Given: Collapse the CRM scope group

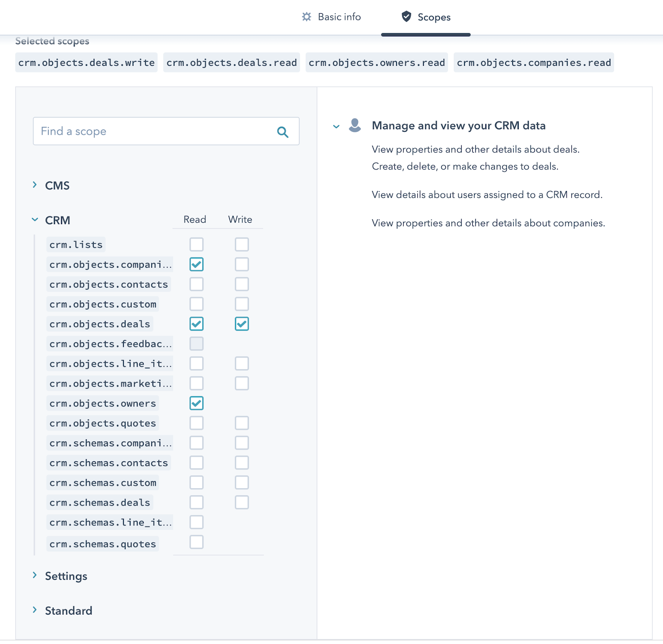Looking at the screenshot, I should click(x=35, y=220).
